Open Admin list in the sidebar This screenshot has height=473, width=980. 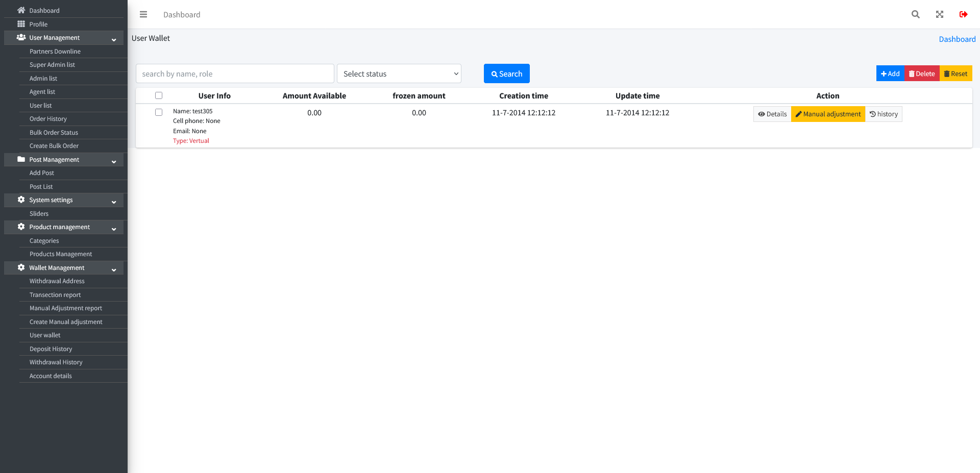pyautogui.click(x=43, y=78)
